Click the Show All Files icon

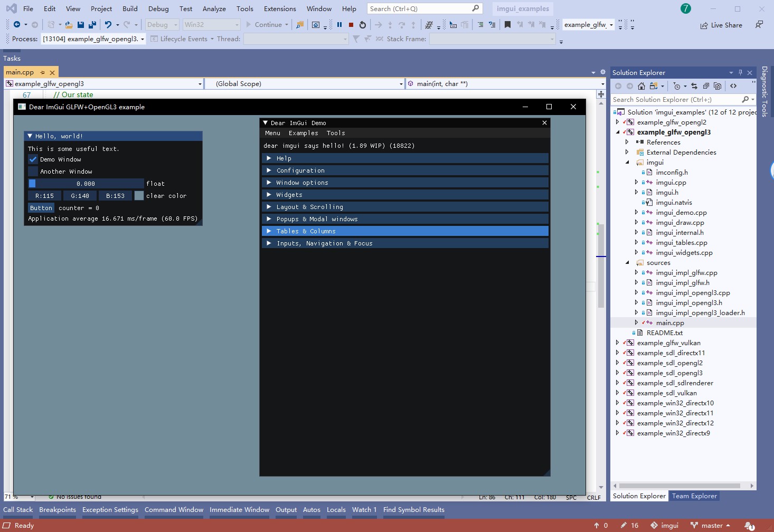718,86
